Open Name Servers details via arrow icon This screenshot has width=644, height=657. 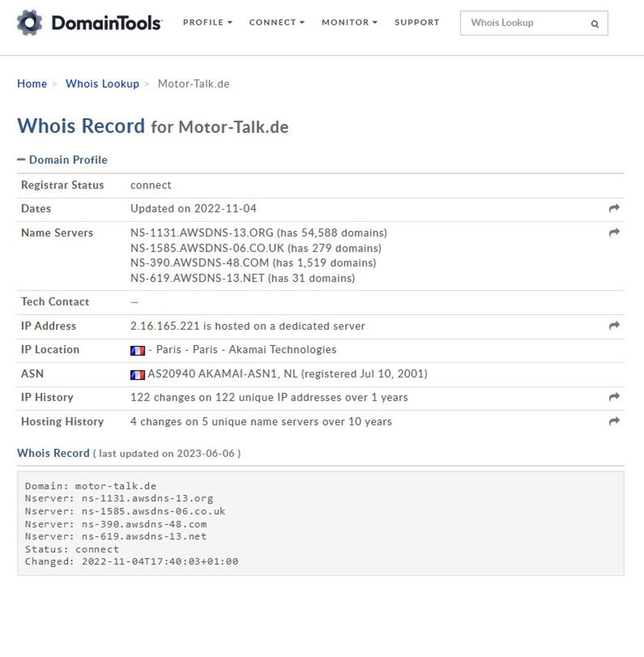[614, 232]
